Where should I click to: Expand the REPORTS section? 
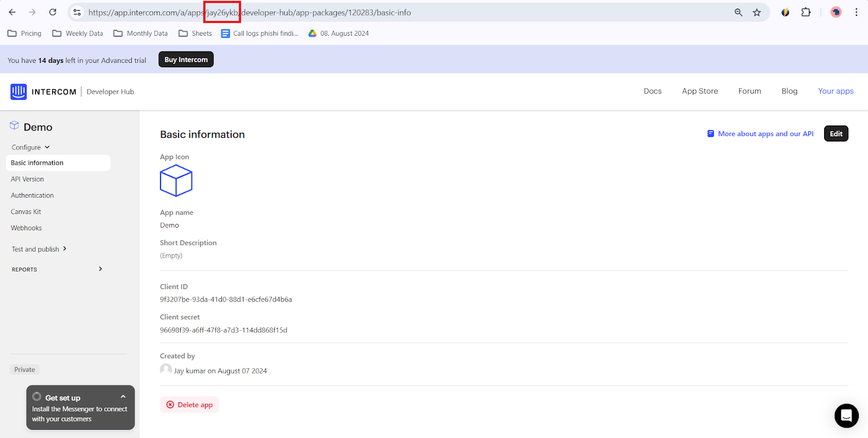[58, 269]
